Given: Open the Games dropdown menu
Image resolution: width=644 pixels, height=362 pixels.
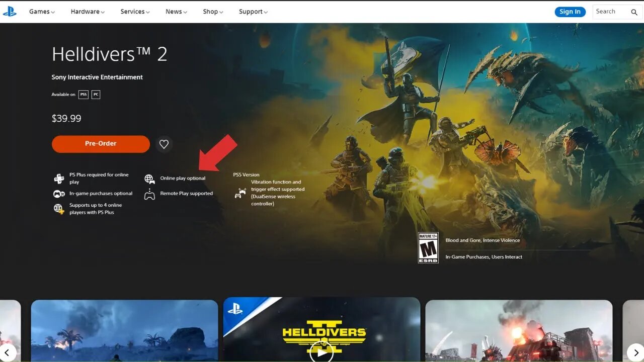Looking at the screenshot, I should click(x=41, y=11).
